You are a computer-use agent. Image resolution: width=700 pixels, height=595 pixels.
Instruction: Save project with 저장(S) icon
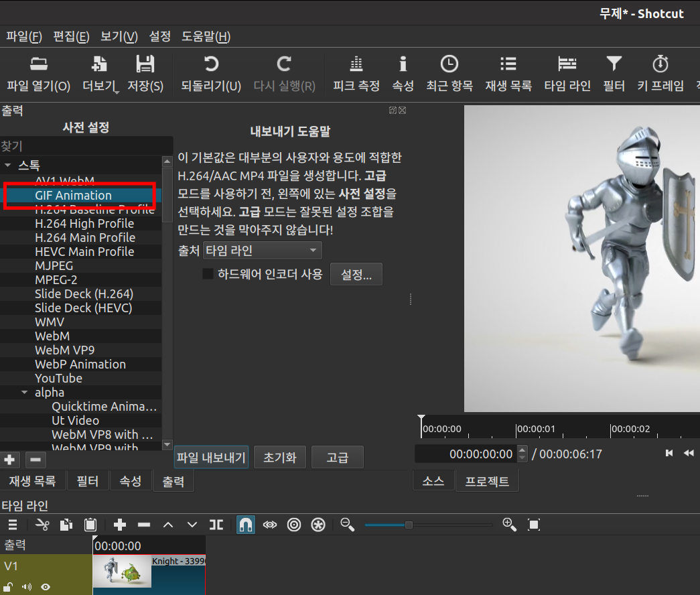click(x=145, y=64)
